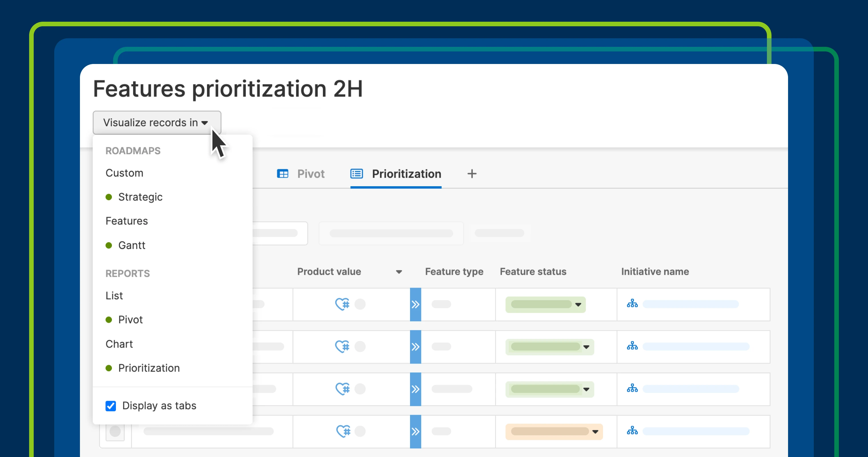The width and height of the screenshot is (868, 457).
Task: Uncheck the Display as tabs checkbox
Action: (x=110, y=406)
